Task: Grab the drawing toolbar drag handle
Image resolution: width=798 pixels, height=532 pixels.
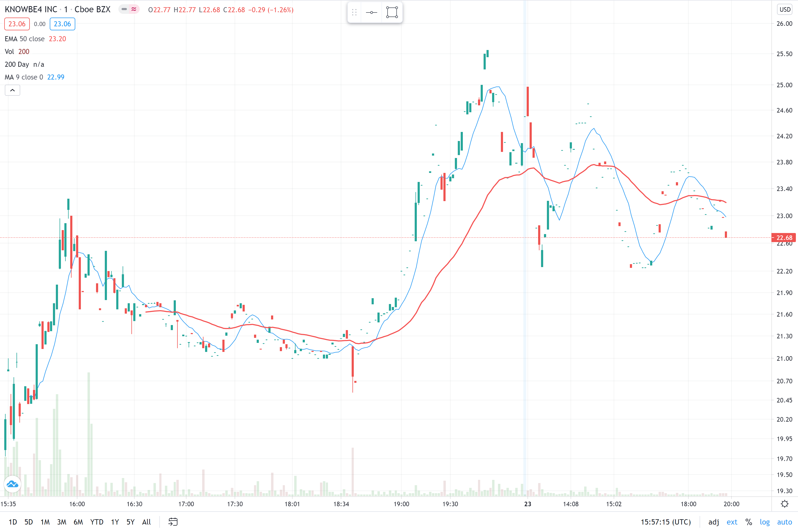Action: pos(354,13)
